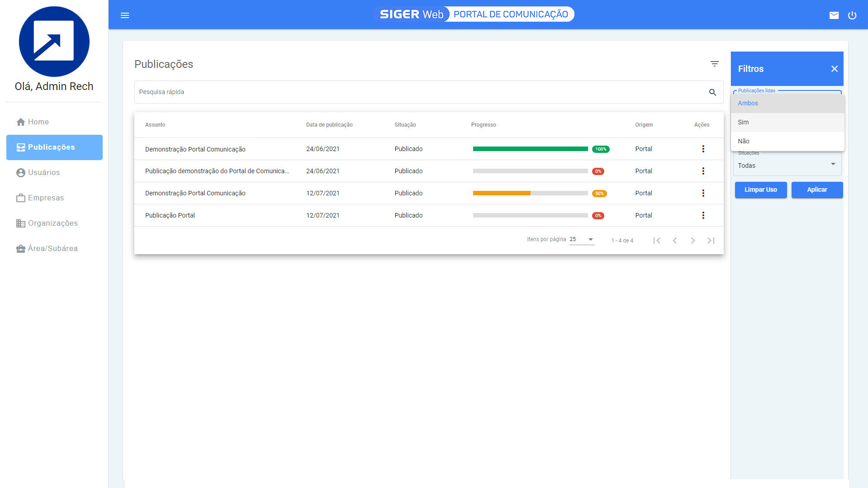This screenshot has width=868, height=488.
Task: Open actions menu for Publicação Portal row
Action: (703, 215)
